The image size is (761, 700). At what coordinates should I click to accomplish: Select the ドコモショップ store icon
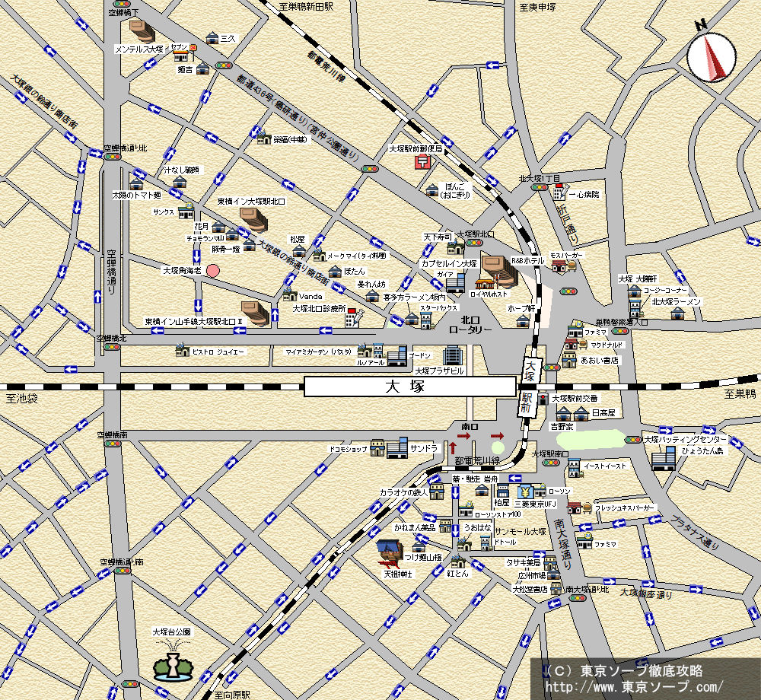[377, 448]
